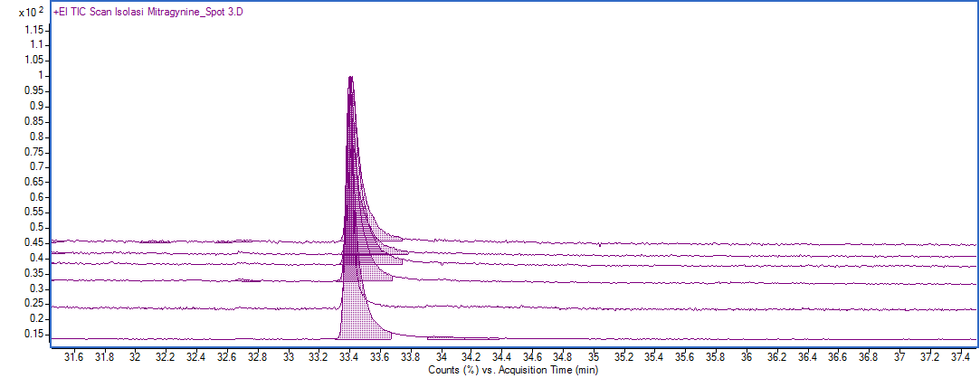Select the apex of the tallest peak
Image resolution: width=980 pixels, height=378 pixels.
coord(350,78)
